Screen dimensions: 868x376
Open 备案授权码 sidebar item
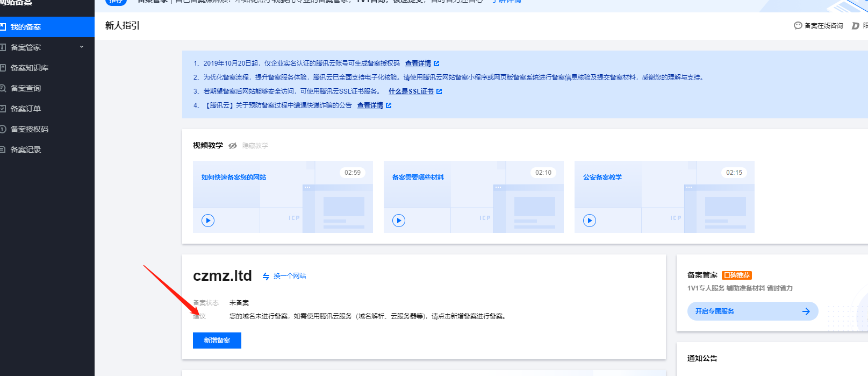[x=47, y=129]
